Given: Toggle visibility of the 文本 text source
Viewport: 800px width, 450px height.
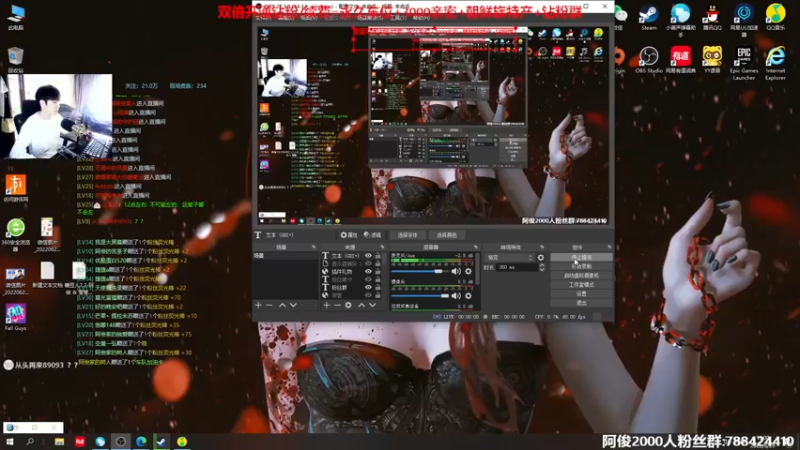Looking at the screenshot, I should coord(368,256).
